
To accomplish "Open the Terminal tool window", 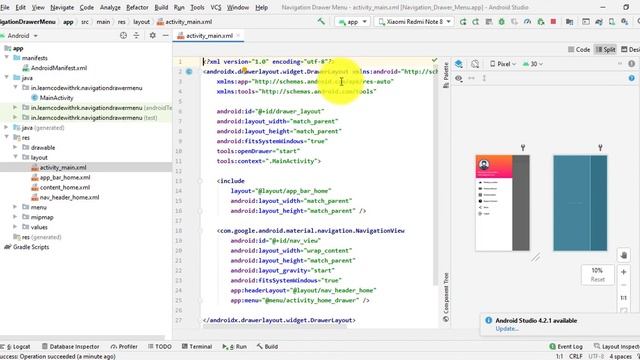I will tap(197, 347).
